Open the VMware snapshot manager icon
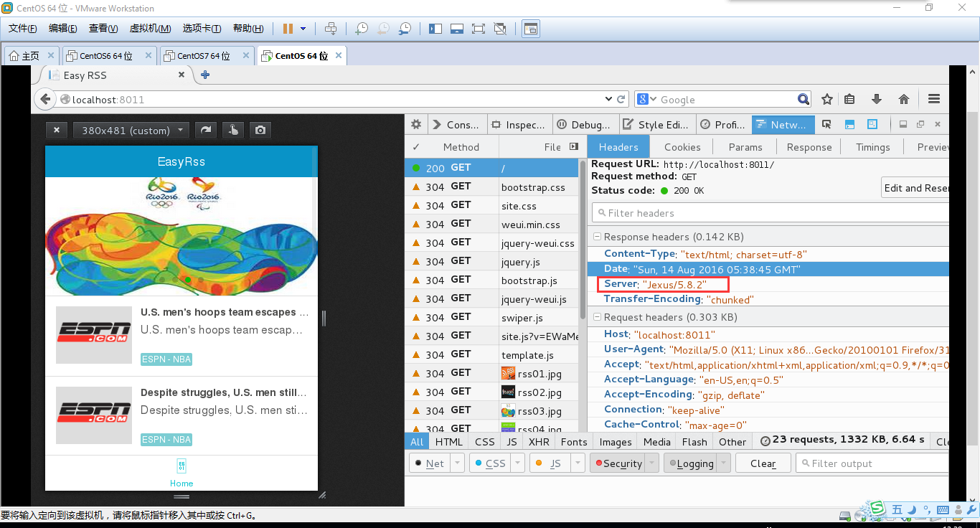The width and height of the screenshot is (980, 528). point(405,29)
